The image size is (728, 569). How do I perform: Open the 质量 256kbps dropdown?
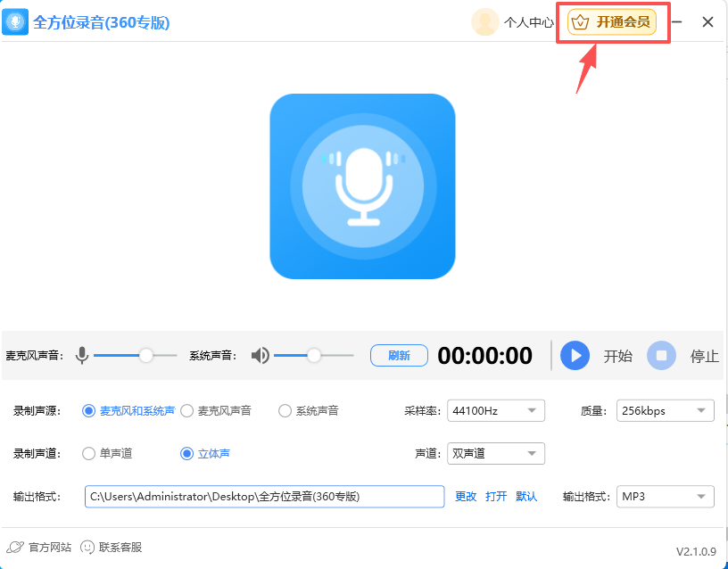(x=665, y=410)
